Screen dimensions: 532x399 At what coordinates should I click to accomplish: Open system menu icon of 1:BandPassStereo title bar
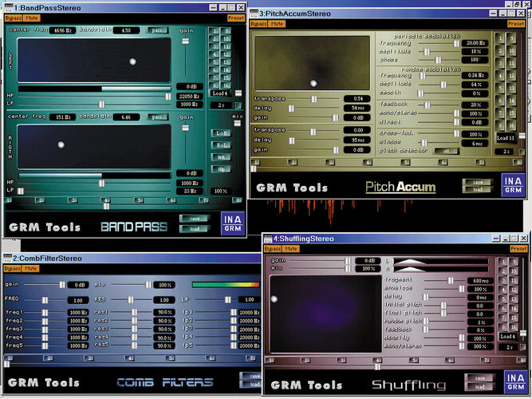8,7
